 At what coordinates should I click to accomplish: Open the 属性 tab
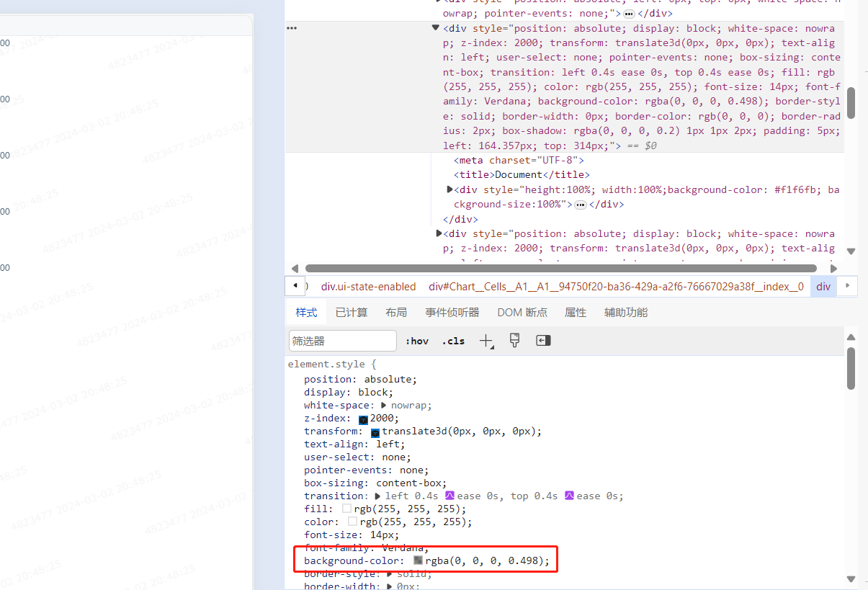[576, 312]
